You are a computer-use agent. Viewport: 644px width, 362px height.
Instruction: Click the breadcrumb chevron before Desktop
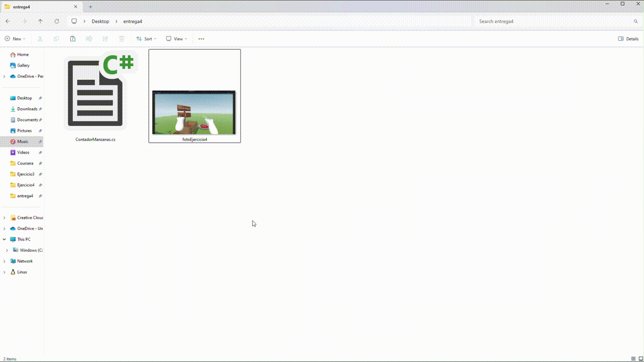(x=84, y=21)
